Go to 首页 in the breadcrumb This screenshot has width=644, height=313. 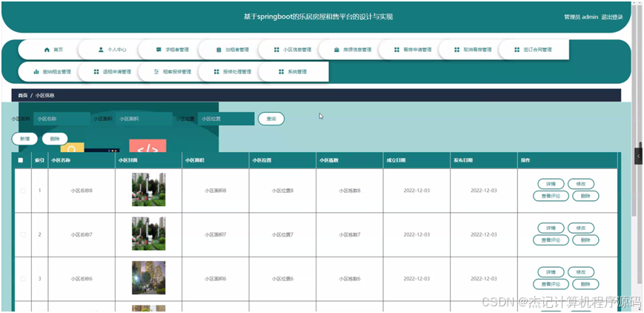pos(22,96)
